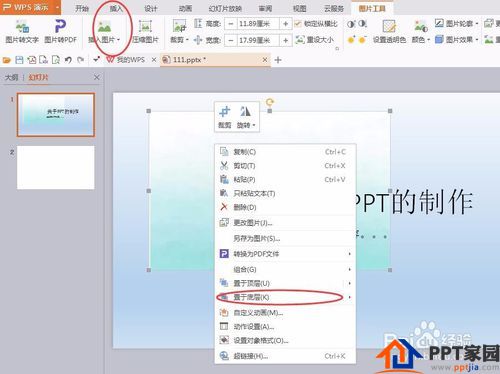Image resolution: width=500 pixels, height=374 pixels.
Task: Click the open folder icon in quick toolbar
Action: 7,60
